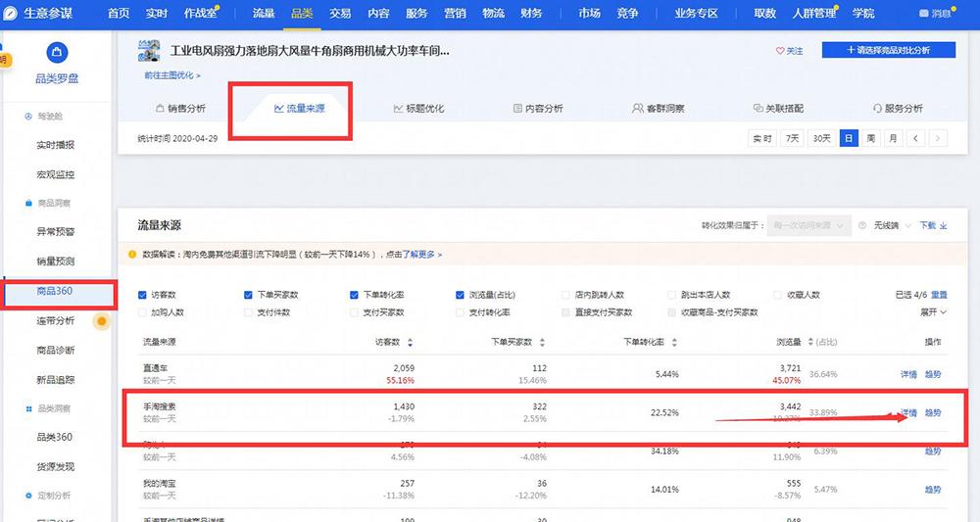Open 详情 link for 手淘搜索 row
This screenshot has width=980, height=522.
[x=908, y=413]
